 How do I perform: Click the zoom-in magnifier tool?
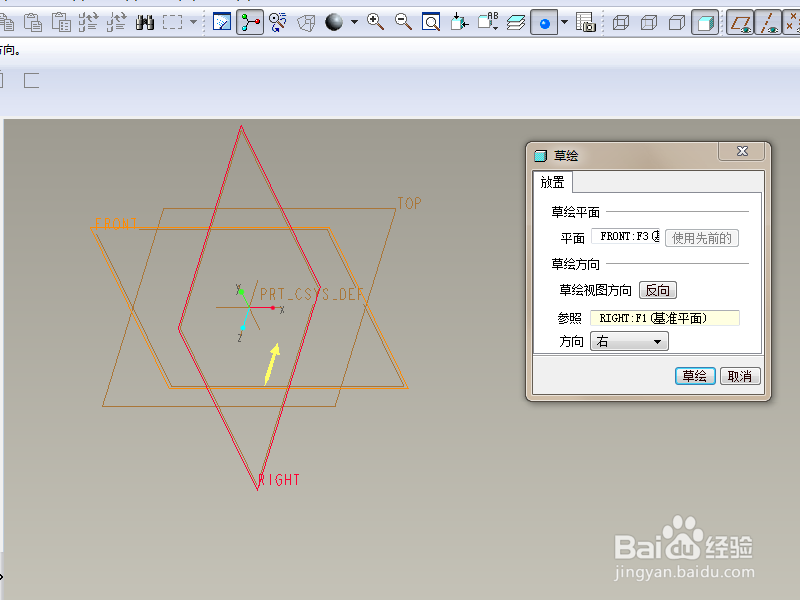(374, 22)
